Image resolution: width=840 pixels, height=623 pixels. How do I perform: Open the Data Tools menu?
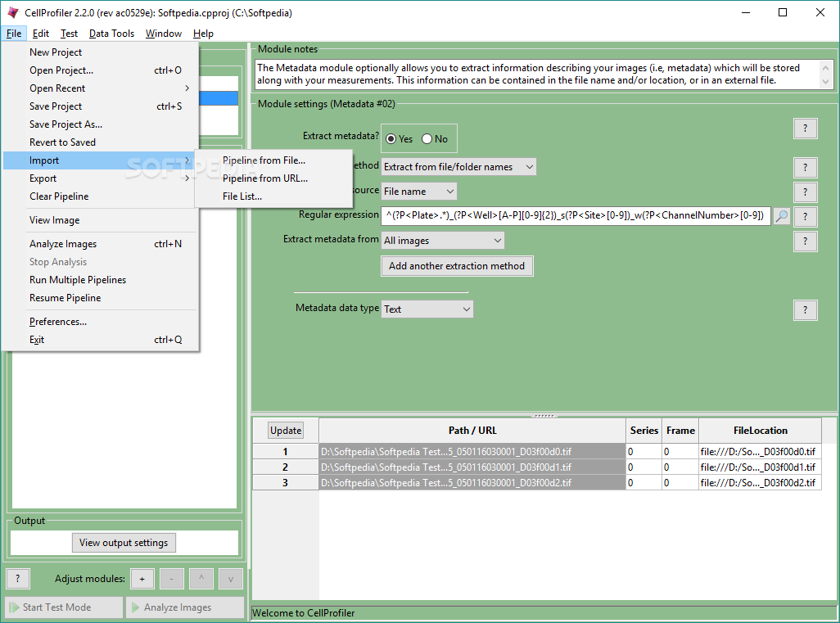[x=111, y=34]
